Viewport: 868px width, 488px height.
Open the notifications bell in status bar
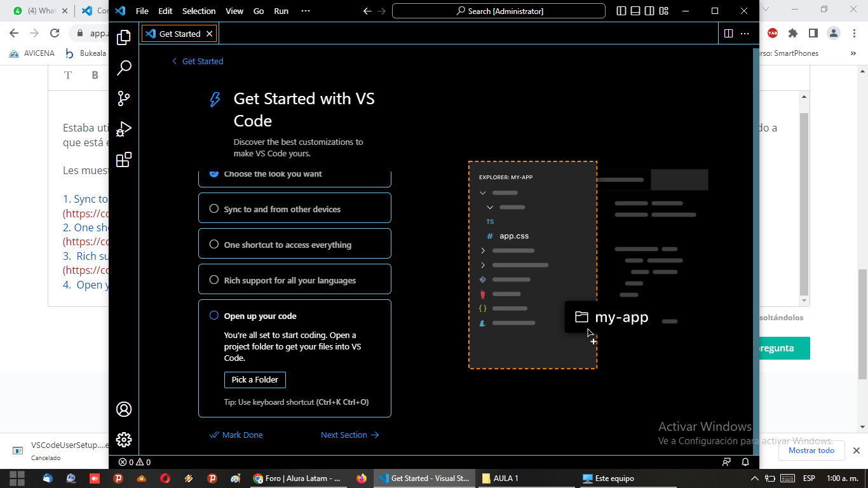click(x=745, y=462)
